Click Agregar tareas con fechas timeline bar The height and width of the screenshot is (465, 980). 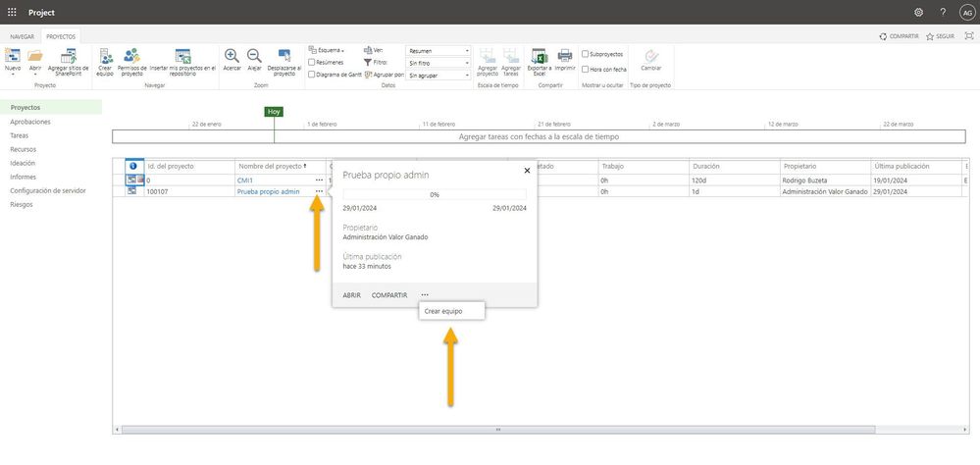point(539,136)
